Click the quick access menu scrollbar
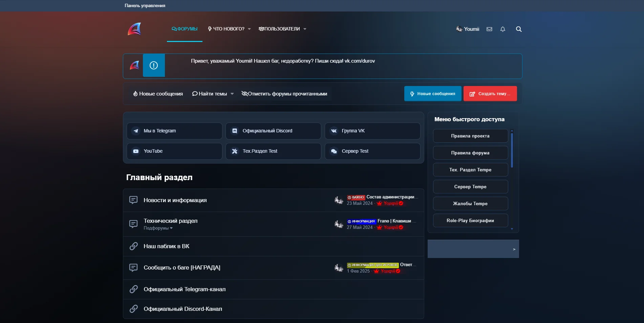Screen dimensions: 644x323 [512, 150]
